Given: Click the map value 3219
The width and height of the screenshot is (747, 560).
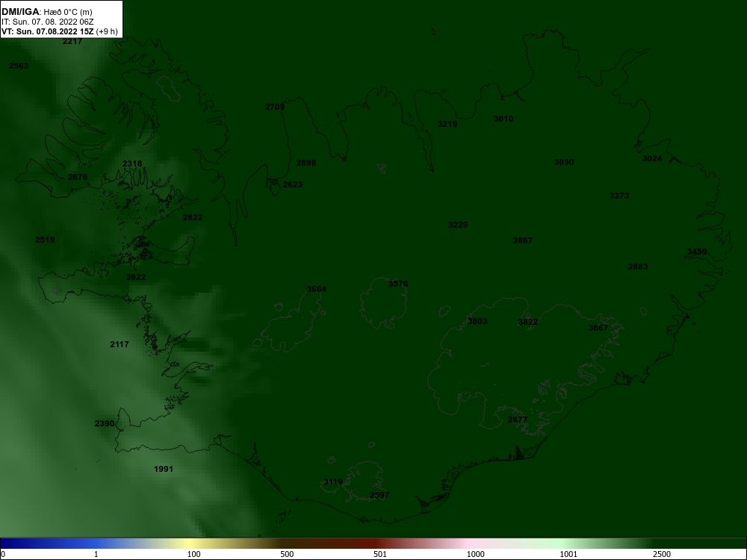Looking at the screenshot, I should [447, 124].
